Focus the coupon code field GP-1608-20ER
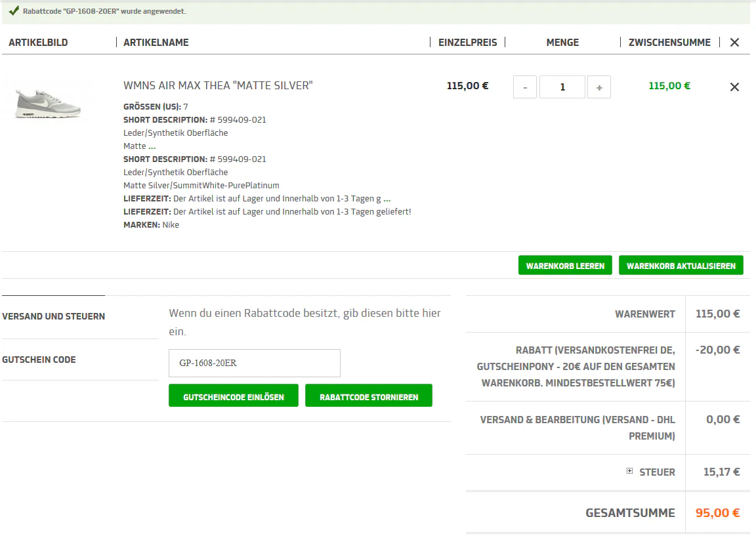Image resolution: width=756 pixels, height=538 pixels. [255, 363]
